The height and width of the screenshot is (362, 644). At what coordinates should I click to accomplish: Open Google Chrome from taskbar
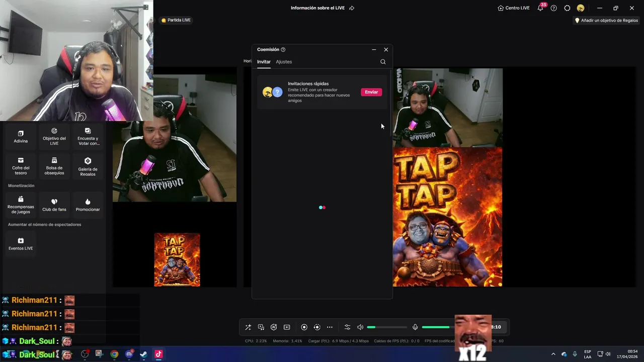114,354
